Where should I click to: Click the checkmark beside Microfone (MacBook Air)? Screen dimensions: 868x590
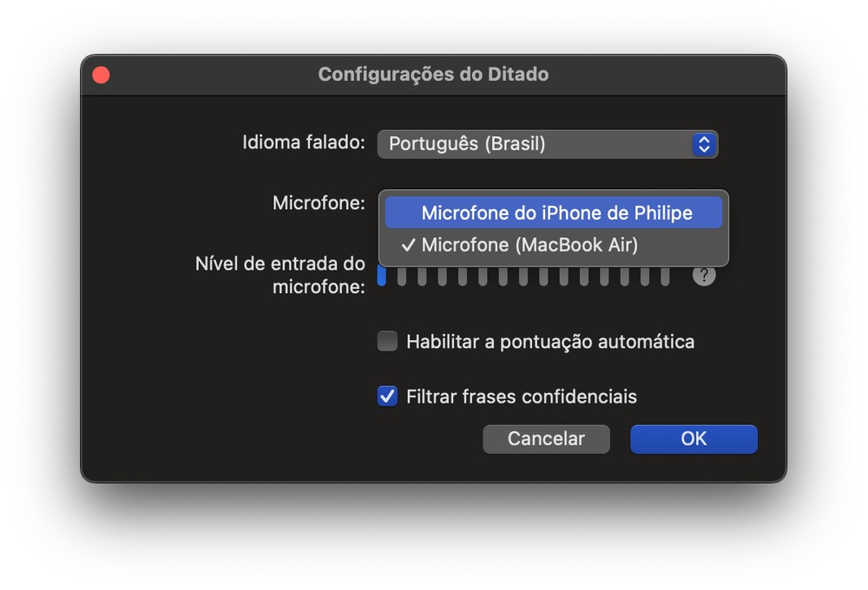pyautogui.click(x=408, y=246)
